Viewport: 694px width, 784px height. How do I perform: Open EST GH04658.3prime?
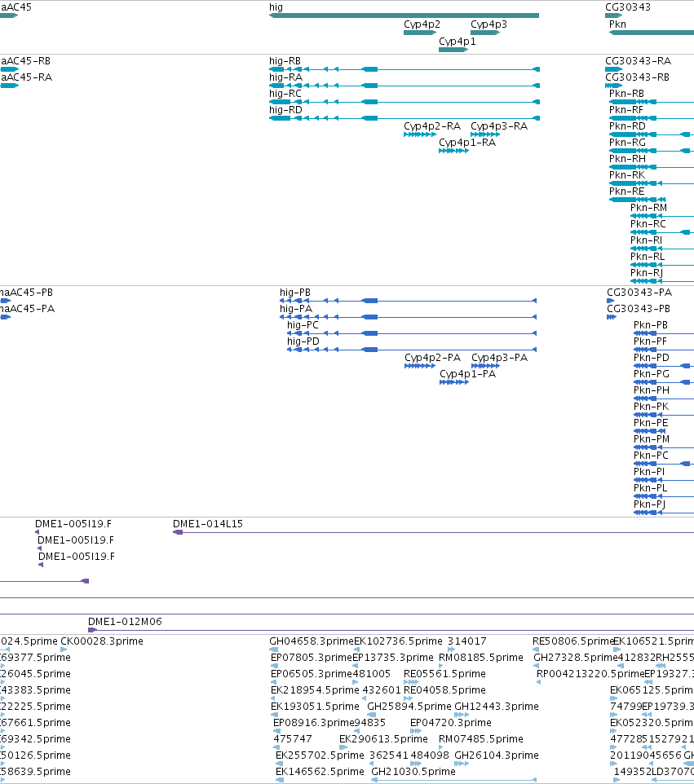(312, 641)
